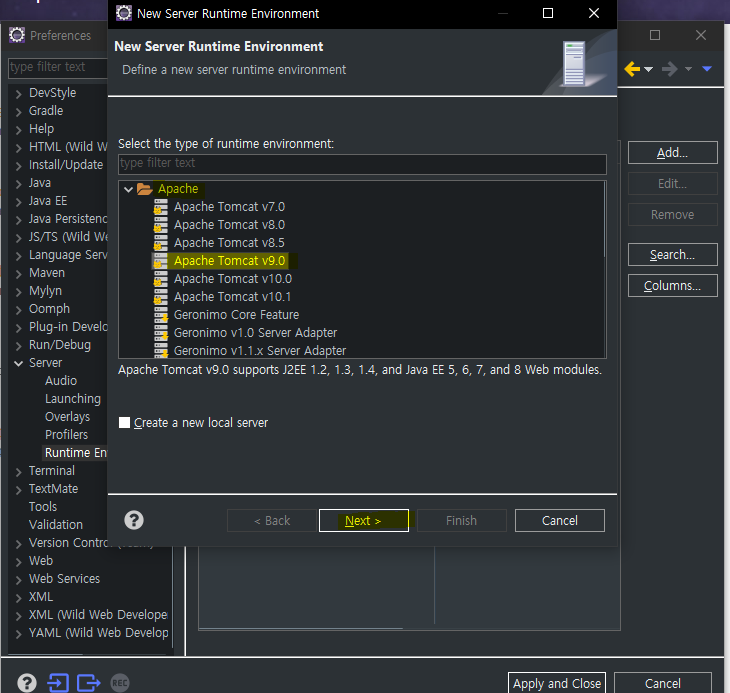Viewport: 730px width, 693px height.
Task: Select the Help preferences item
Action: (41, 129)
